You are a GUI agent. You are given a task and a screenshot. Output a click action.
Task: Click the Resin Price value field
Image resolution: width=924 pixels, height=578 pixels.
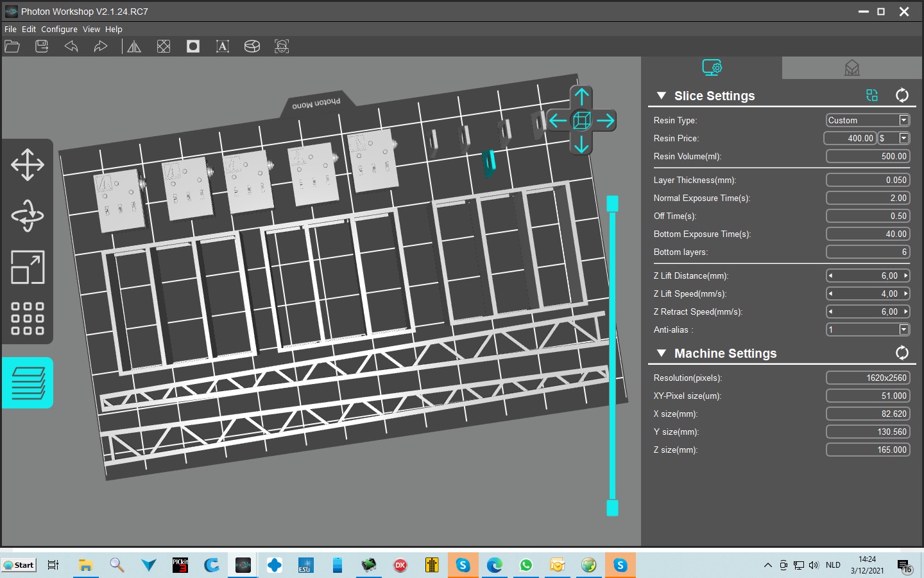tap(850, 138)
